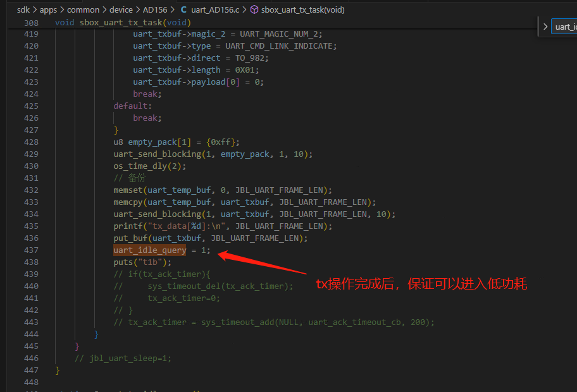577x392 pixels.
Task: Jump to sticky header line 308 function signature
Action: point(123,22)
